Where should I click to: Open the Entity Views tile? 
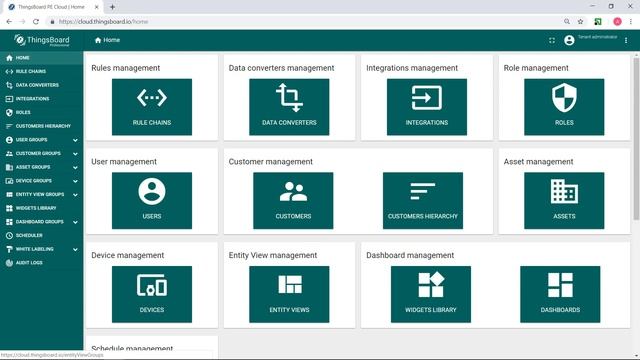click(x=289, y=294)
